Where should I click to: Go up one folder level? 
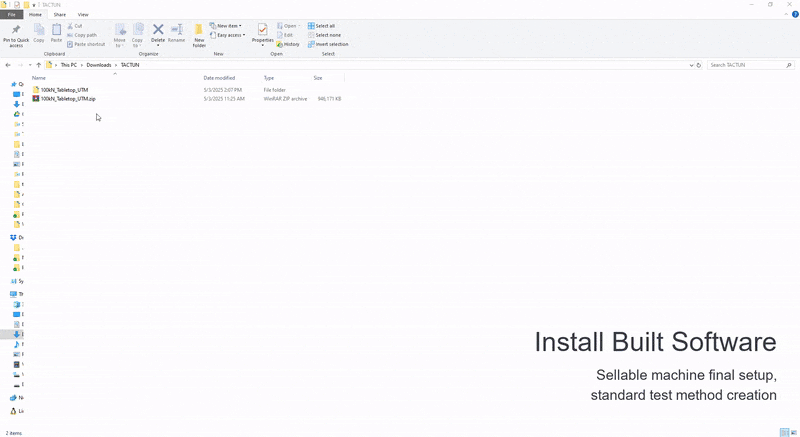[39, 65]
